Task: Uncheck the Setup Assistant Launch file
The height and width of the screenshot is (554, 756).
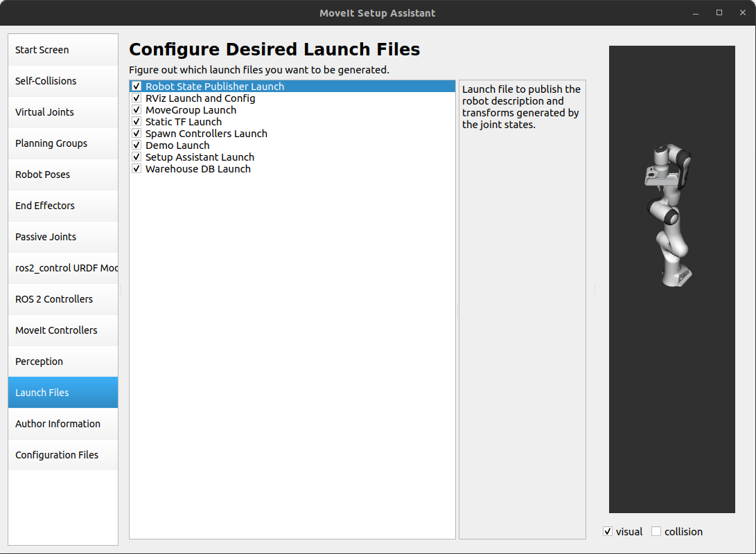Action: pyautogui.click(x=137, y=157)
